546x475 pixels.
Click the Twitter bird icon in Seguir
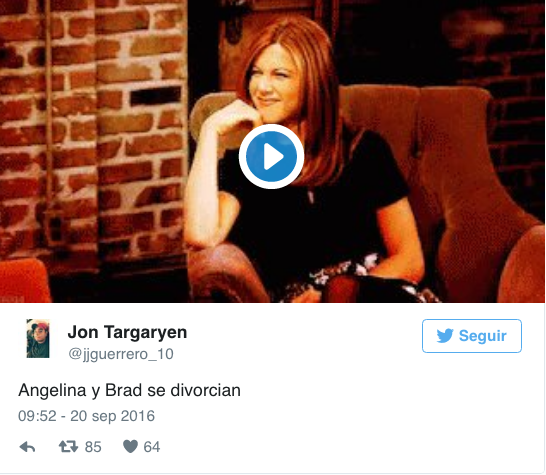pyautogui.click(x=445, y=336)
